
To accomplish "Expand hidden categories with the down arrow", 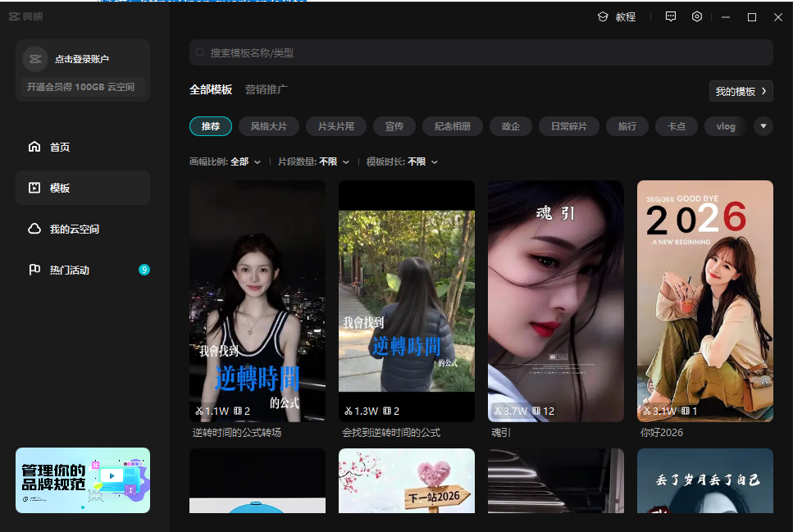I will (x=763, y=125).
